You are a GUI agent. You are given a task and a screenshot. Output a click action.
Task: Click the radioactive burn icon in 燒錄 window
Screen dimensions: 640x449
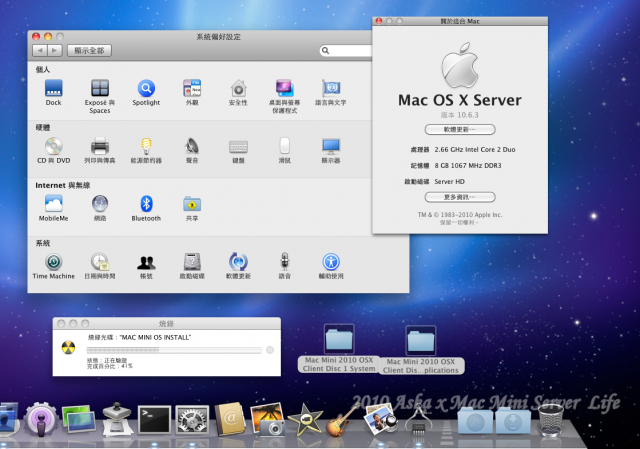[x=69, y=348]
